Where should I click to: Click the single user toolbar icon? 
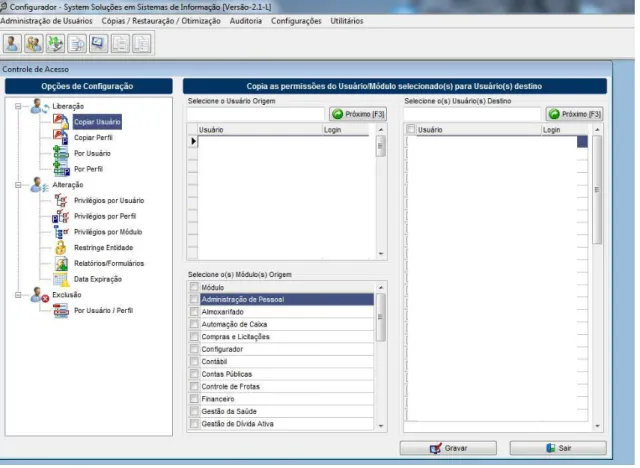tap(12, 43)
